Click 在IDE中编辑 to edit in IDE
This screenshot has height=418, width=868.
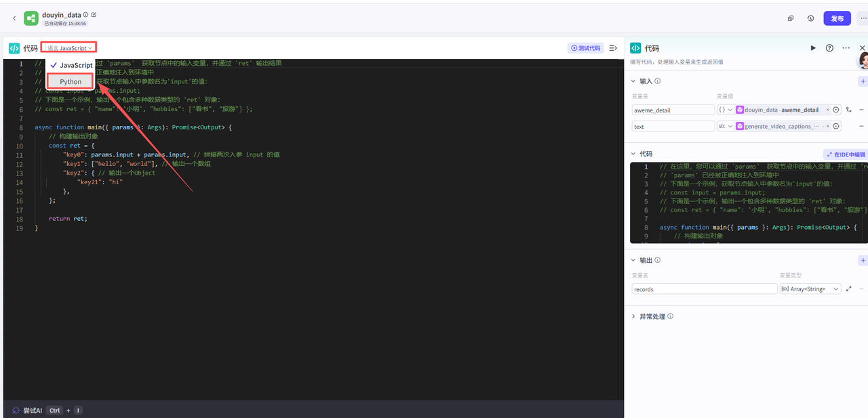coord(846,154)
